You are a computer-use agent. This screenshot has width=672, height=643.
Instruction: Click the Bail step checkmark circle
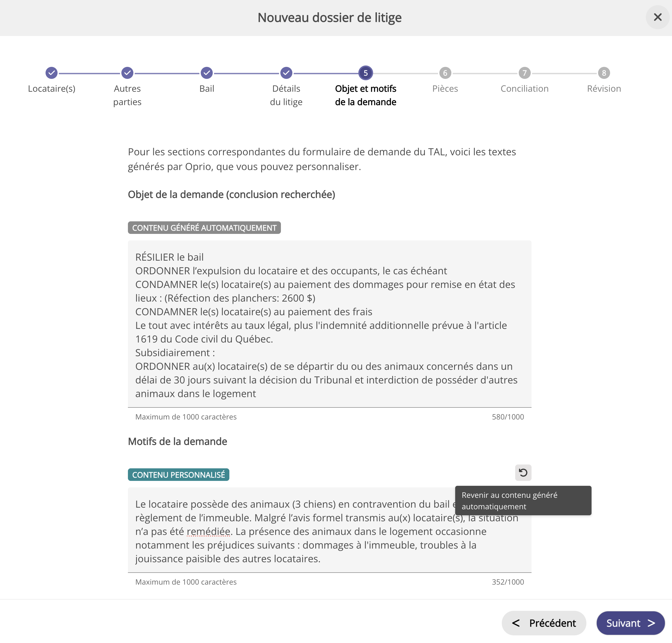coord(206,73)
